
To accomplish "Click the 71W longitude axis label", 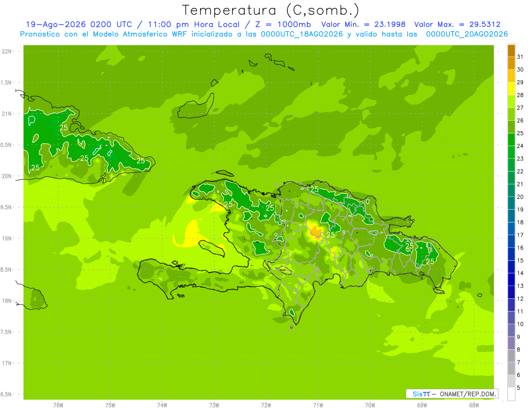I will pyautogui.click(x=318, y=405).
